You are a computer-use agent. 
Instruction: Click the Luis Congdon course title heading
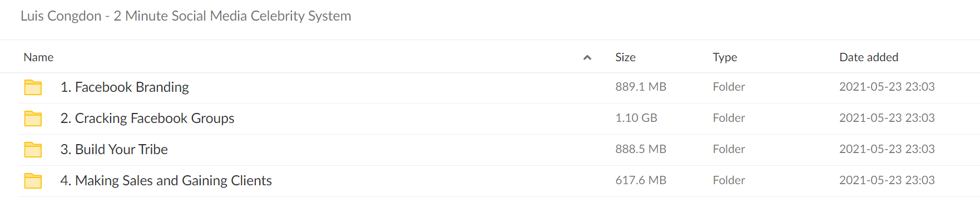186,16
